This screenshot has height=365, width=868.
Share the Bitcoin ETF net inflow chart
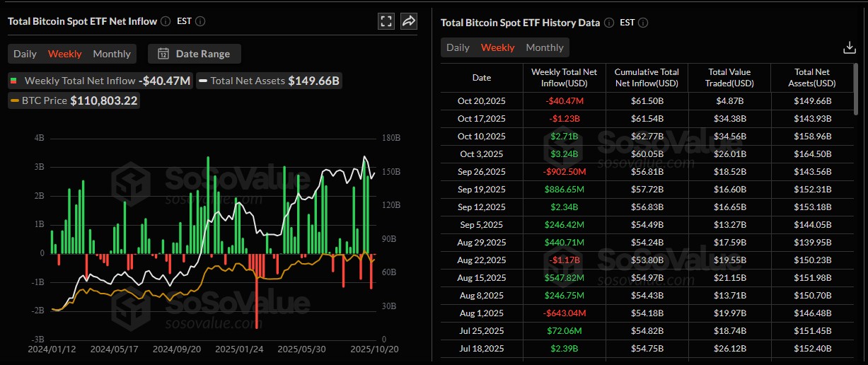tap(409, 21)
